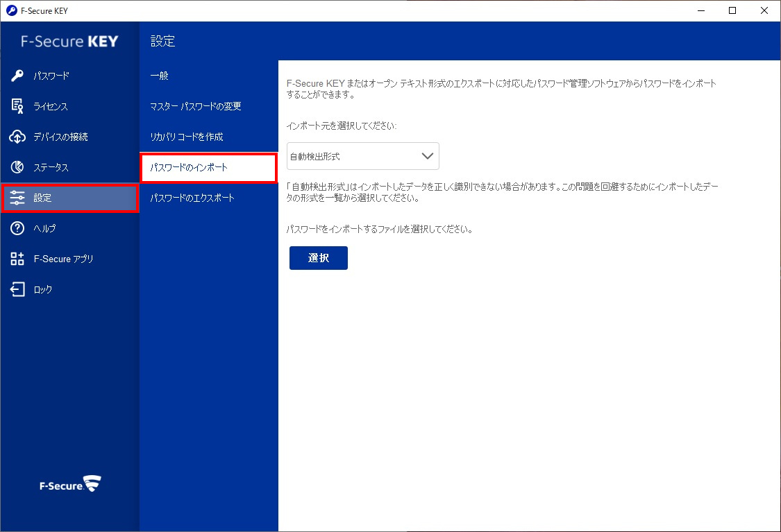Click the F-Secure logo at sidebar bottom

point(69,484)
